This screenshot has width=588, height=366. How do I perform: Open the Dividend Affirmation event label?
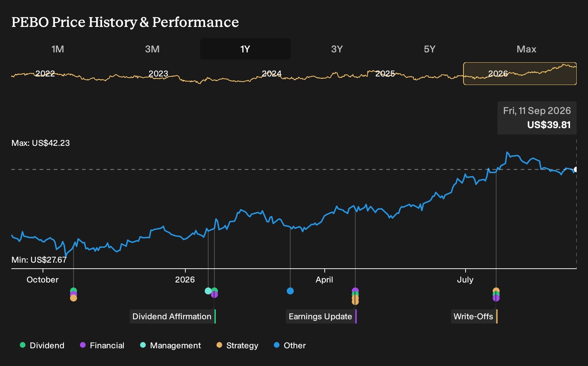(x=173, y=316)
